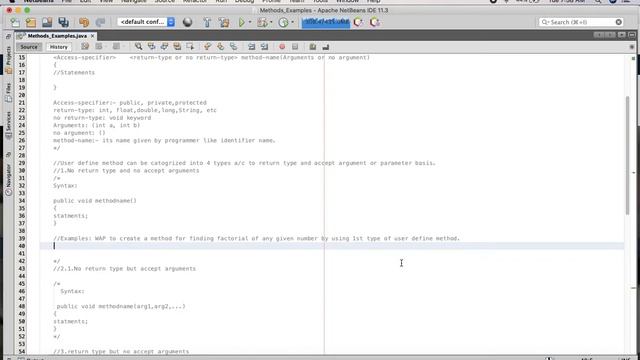Click the second profiler icon after memory bar
Screen dimensions: 640x360
coord(375,22)
